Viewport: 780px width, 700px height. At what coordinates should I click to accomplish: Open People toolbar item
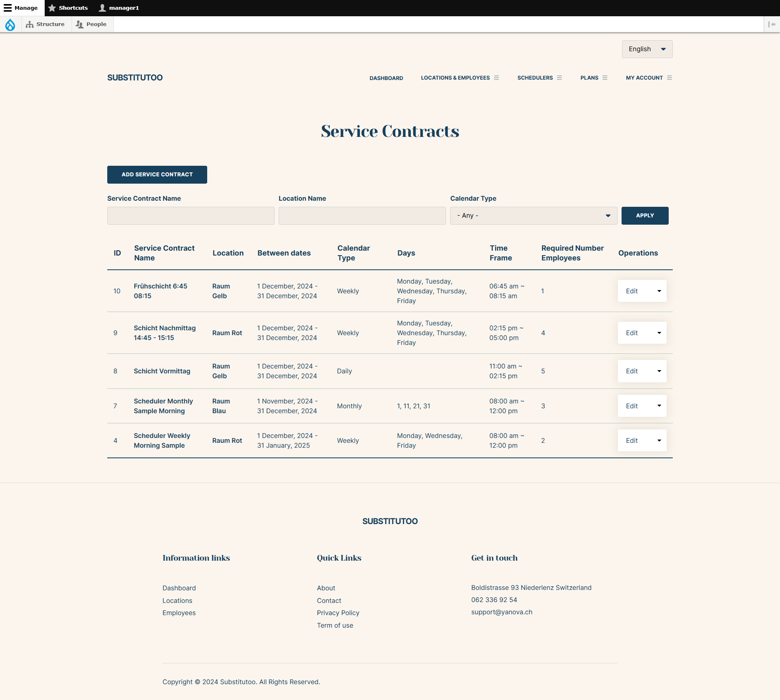(92, 24)
